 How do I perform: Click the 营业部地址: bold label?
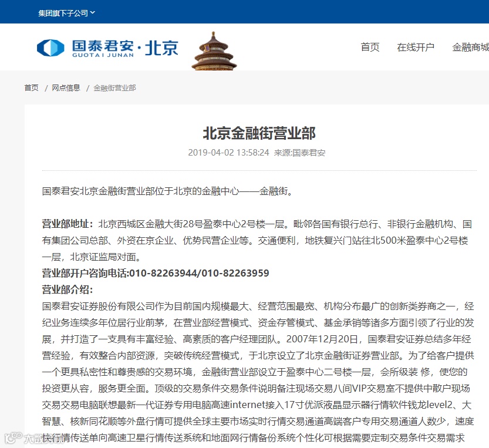coord(68,224)
